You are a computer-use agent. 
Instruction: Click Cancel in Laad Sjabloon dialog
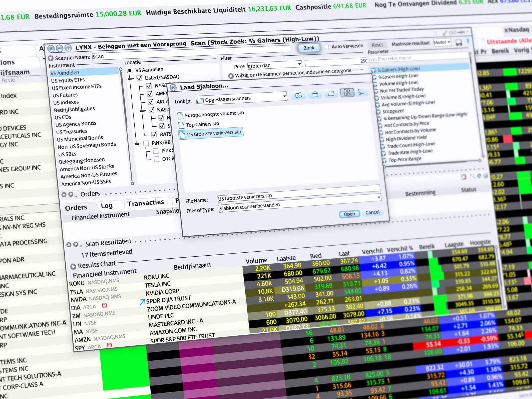[x=372, y=212]
